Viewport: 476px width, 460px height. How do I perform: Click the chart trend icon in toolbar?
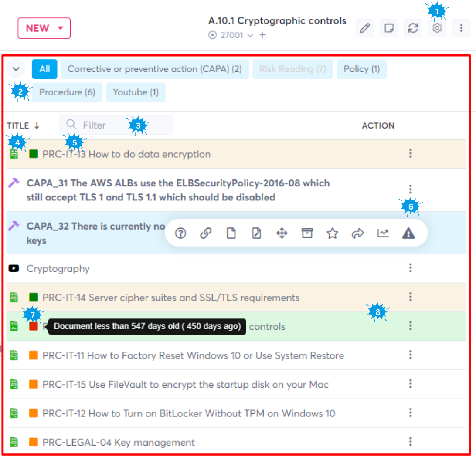pyautogui.click(x=383, y=233)
